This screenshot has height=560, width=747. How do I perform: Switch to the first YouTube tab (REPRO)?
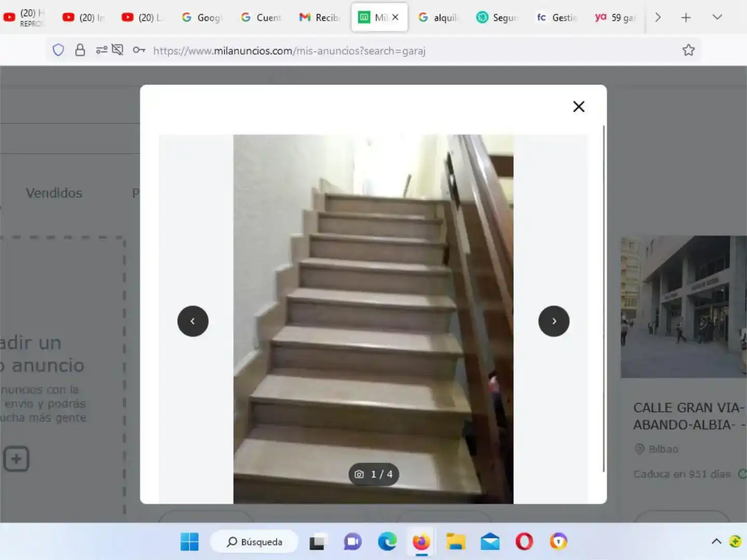tap(24, 17)
